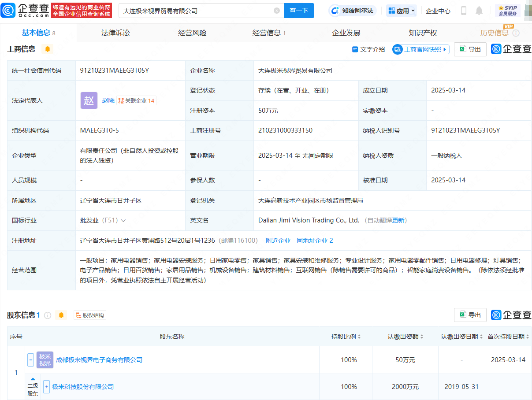Open legal representative 赵曦 link

pos(108,100)
